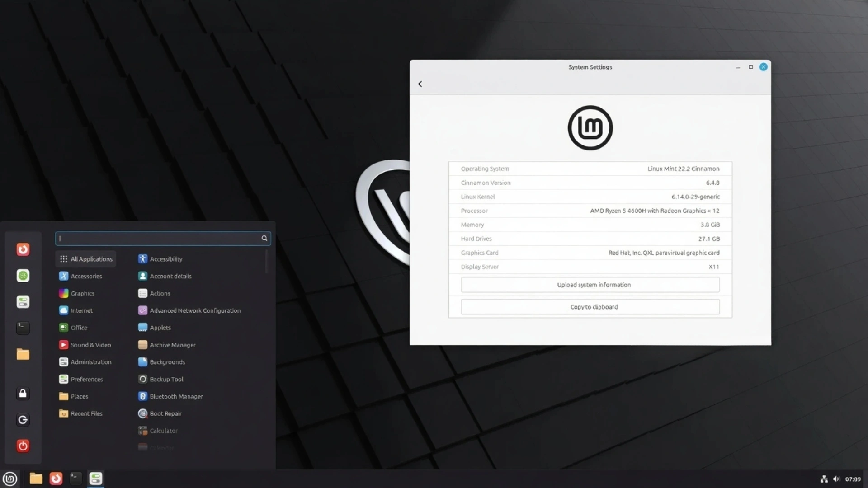Close the System Settings window

click(x=764, y=67)
